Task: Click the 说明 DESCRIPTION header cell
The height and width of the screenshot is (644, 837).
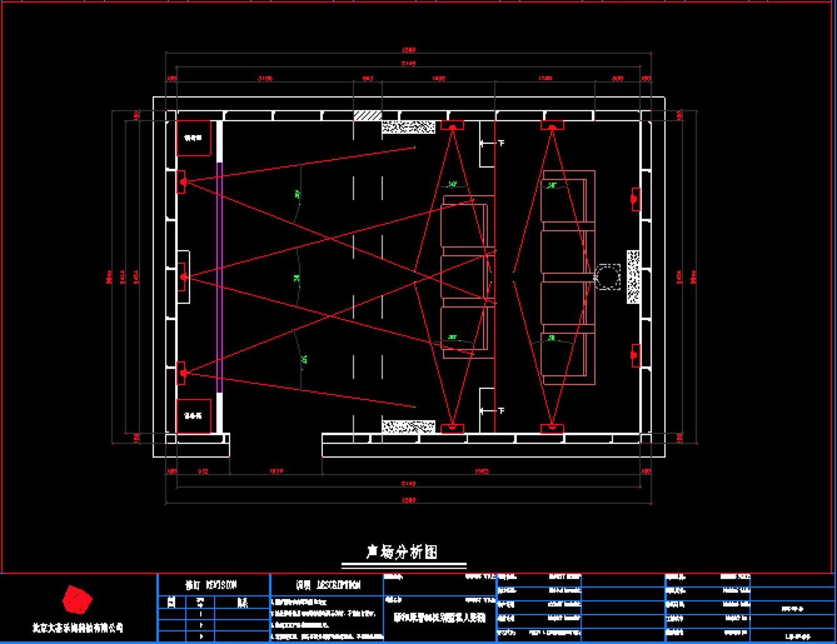Action: (x=328, y=585)
